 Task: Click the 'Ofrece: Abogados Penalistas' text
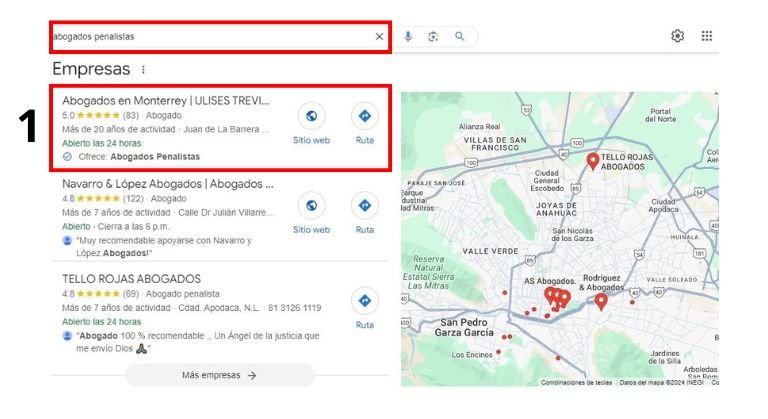pos(139,157)
